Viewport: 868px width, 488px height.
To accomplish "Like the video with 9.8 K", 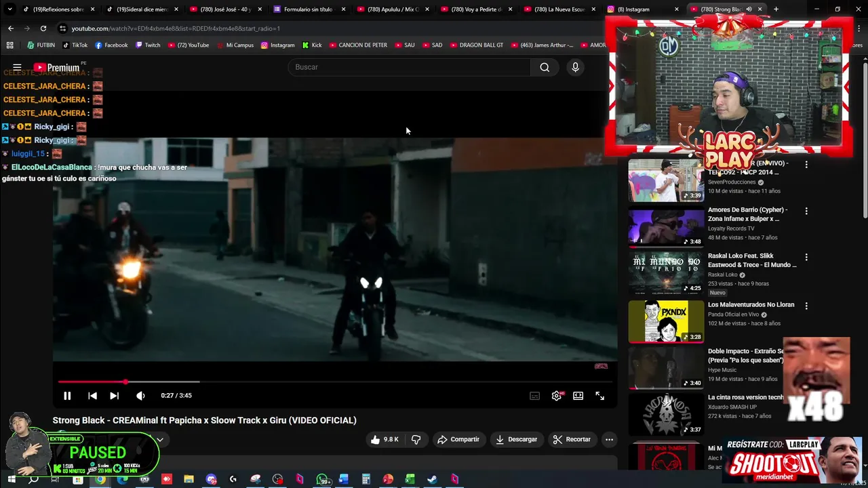I will coord(384,439).
